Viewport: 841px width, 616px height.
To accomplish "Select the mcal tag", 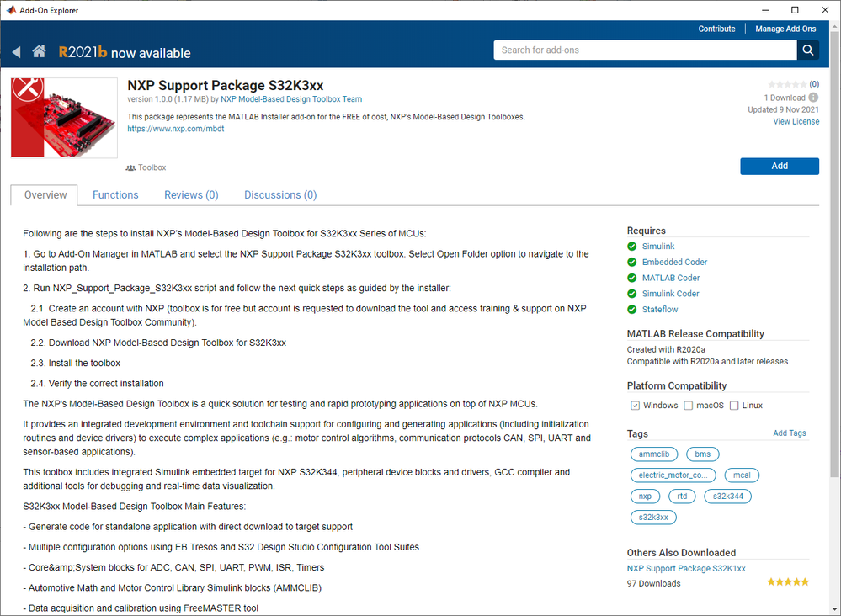I will (742, 475).
